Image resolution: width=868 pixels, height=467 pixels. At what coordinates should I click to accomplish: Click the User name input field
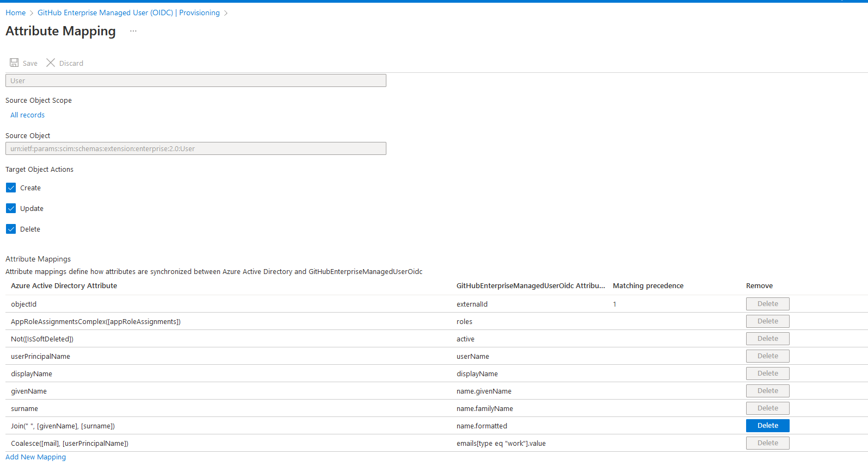196,80
